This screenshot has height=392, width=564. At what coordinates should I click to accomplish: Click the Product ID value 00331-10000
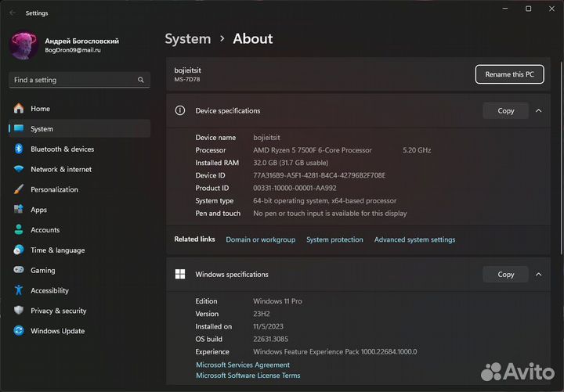pos(295,188)
